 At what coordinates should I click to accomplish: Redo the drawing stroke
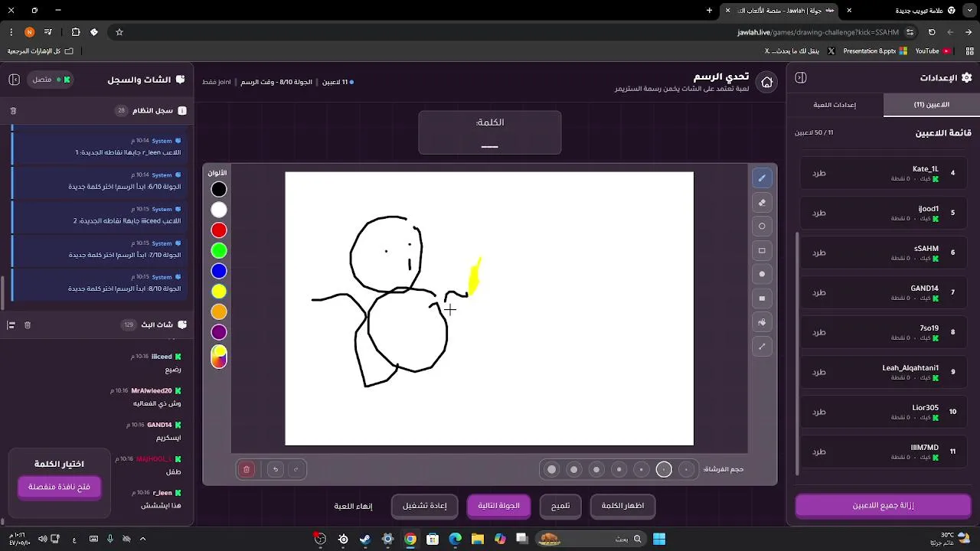click(x=296, y=469)
